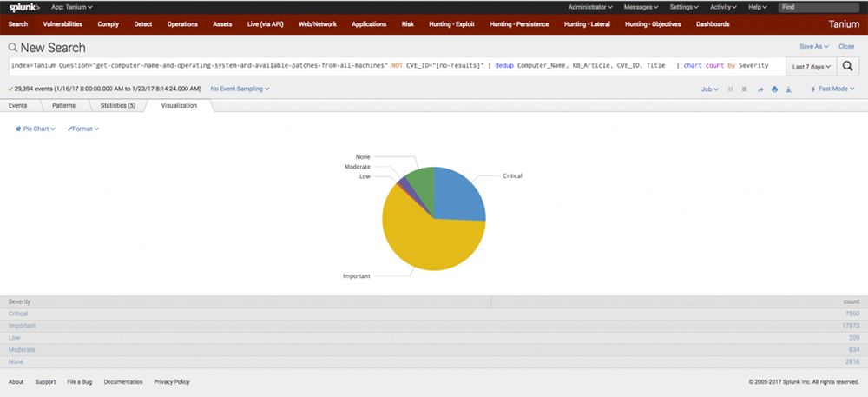Image resolution: width=868 pixels, height=397 pixels.
Task: Select Visualization tab
Action: (x=179, y=105)
